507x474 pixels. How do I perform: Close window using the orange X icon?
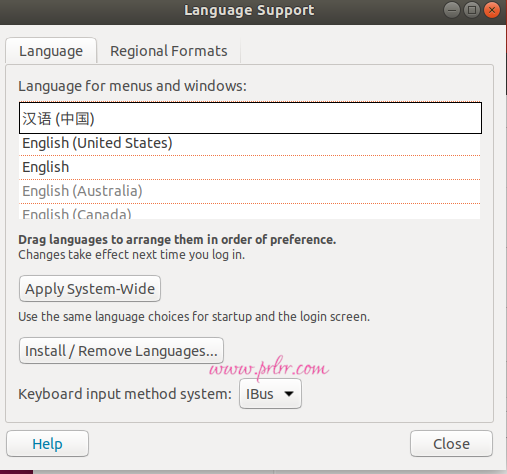click(x=492, y=10)
